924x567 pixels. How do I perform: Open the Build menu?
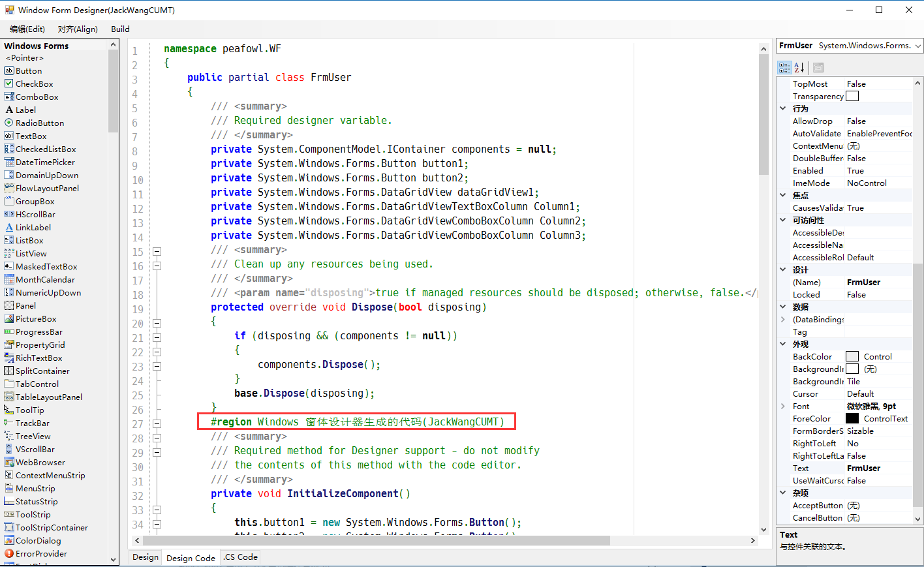click(120, 29)
